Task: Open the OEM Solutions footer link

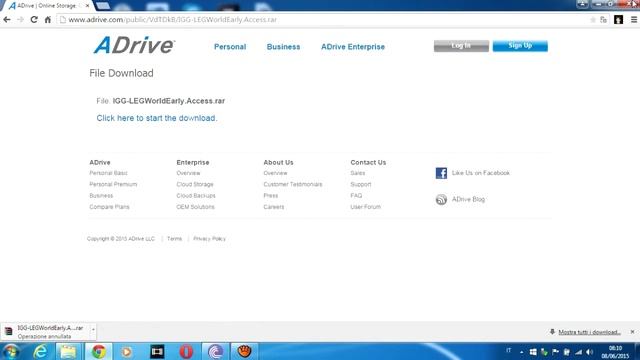Action: pyautogui.click(x=196, y=207)
